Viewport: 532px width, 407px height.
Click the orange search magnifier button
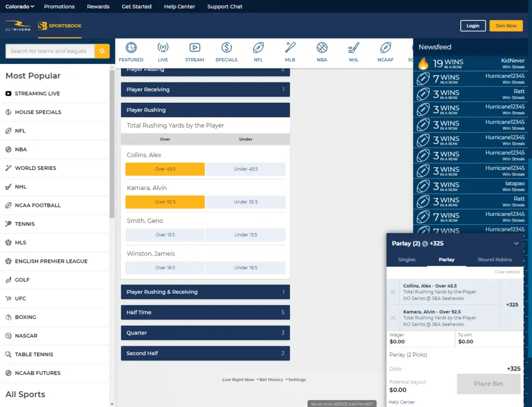point(102,51)
